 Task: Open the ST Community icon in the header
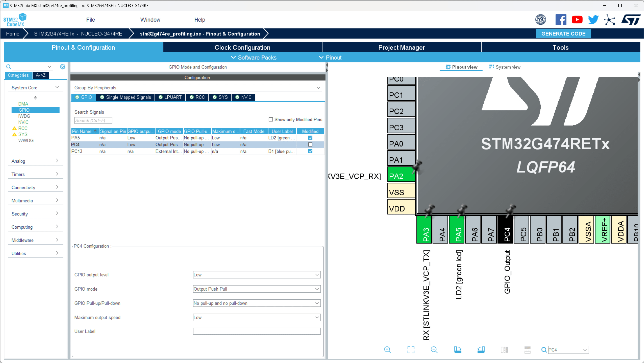pyautogui.click(x=610, y=20)
